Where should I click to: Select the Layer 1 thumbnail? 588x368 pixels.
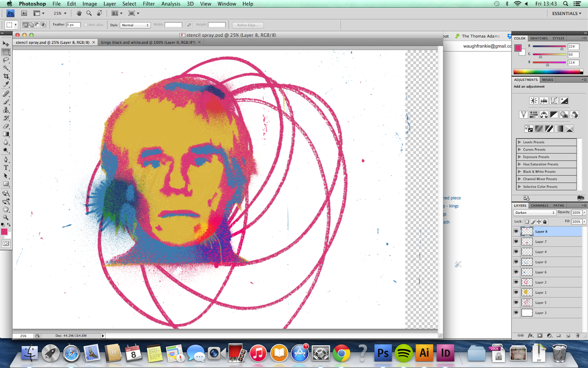tap(527, 292)
